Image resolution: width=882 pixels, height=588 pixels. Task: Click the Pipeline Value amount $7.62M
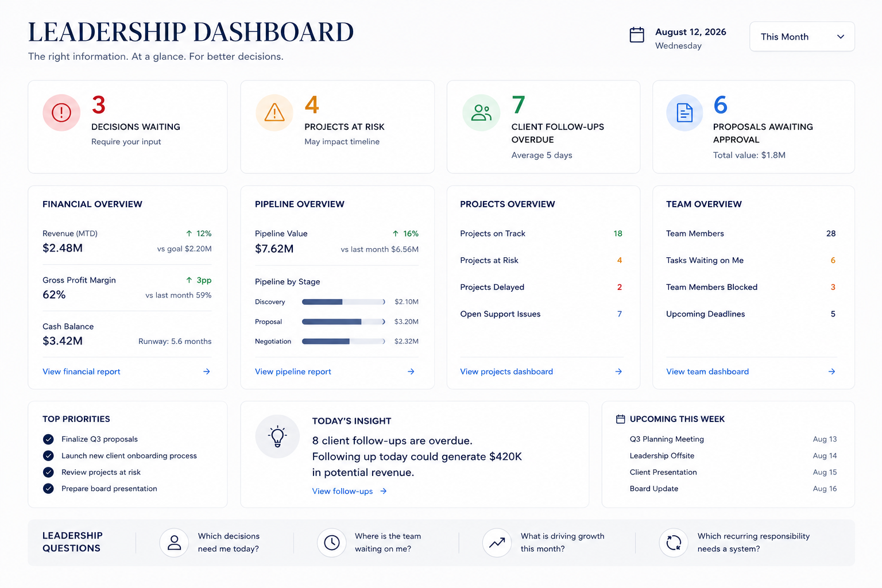pyautogui.click(x=274, y=249)
